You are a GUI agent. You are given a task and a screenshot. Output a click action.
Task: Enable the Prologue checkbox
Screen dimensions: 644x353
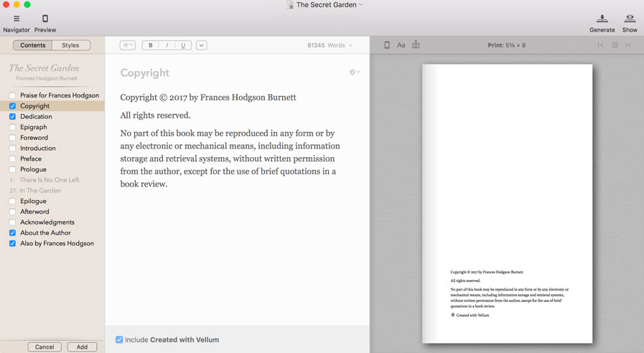click(x=13, y=169)
